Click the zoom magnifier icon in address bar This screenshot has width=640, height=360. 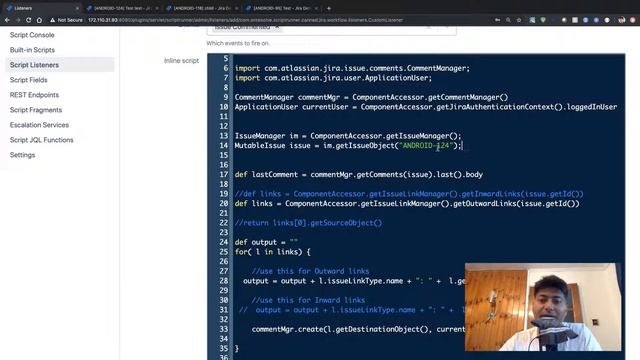pos(508,20)
